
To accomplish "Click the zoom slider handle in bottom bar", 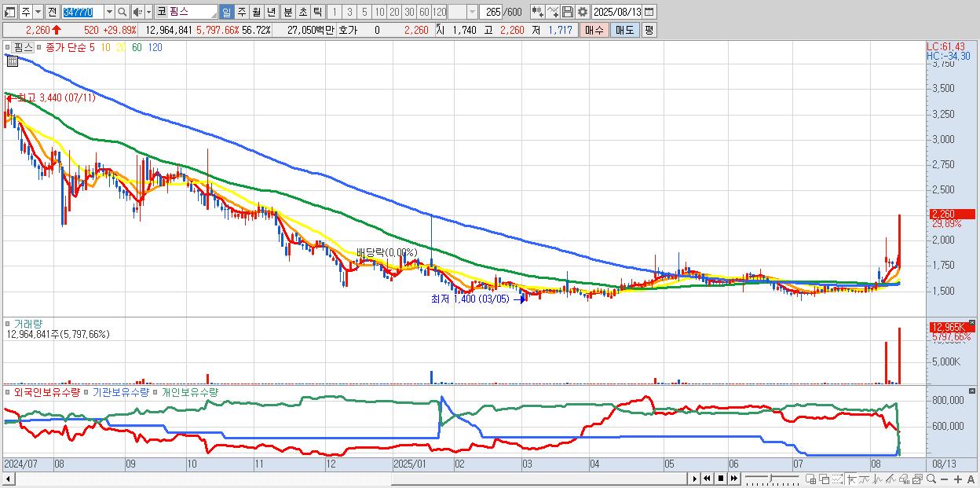I will tap(770, 478).
